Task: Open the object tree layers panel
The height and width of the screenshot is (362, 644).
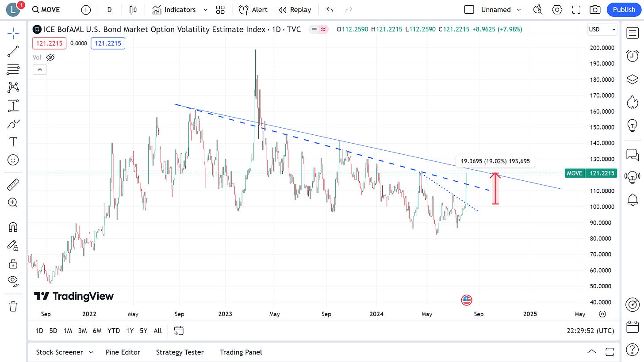Action: [632, 79]
